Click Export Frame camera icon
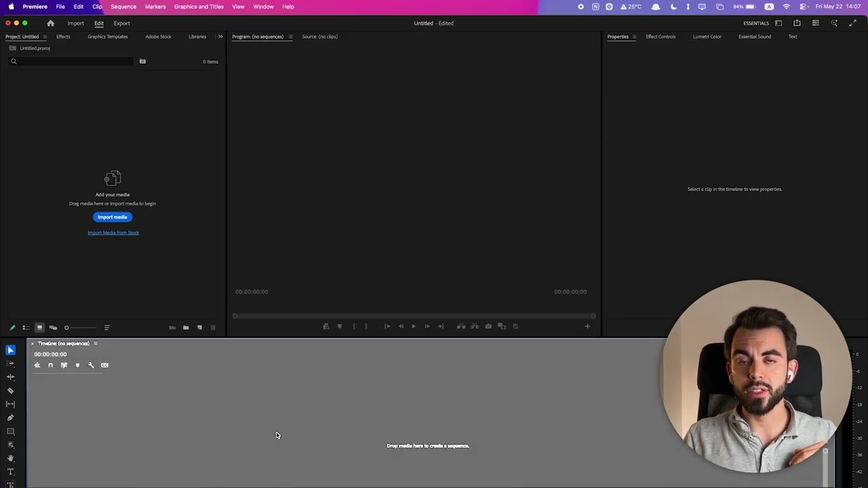Screen dimensions: 868x488 (x=488, y=326)
